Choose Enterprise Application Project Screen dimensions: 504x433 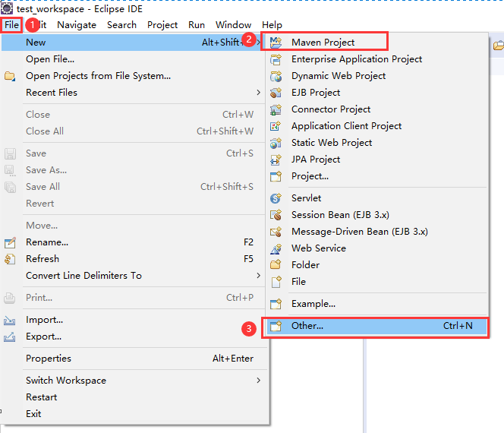(357, 59)
